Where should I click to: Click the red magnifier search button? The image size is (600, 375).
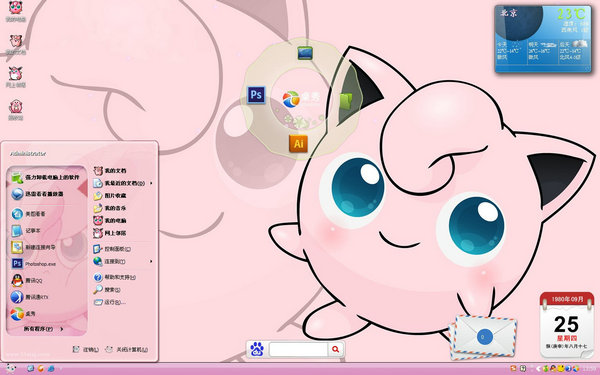click(336, 349)
